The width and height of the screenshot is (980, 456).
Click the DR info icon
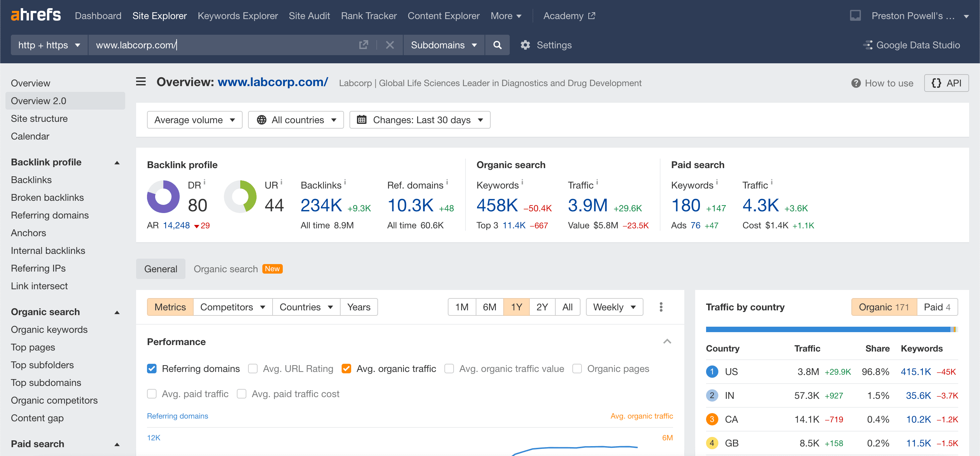click(x=205, y=182)
